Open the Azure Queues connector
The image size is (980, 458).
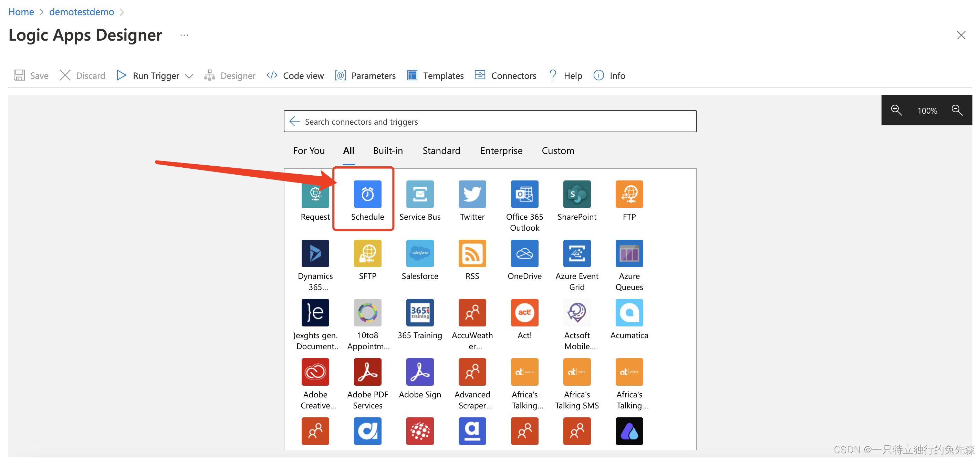[x=629, y=253]
